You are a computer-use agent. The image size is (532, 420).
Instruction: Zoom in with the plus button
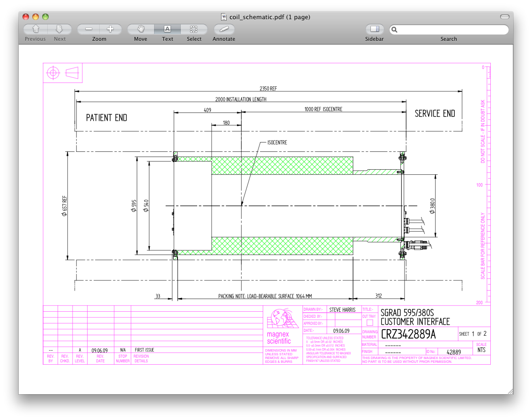(110, 29)
